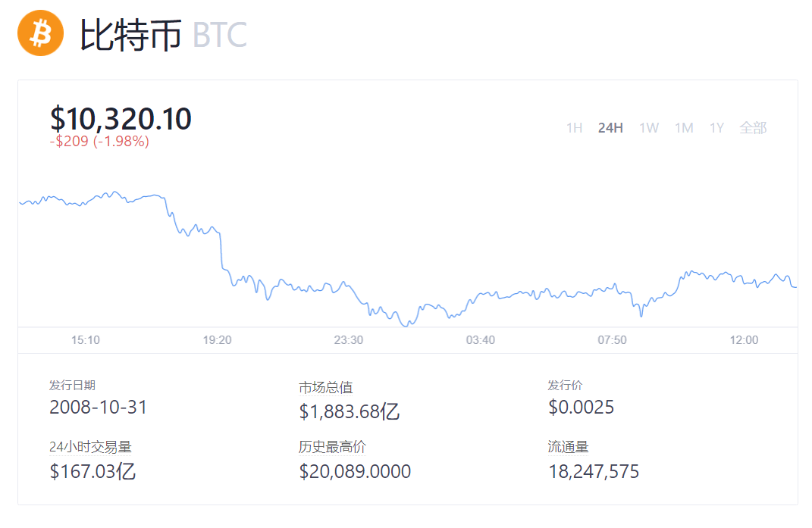Switch chart to 1W range

(649, 128)
